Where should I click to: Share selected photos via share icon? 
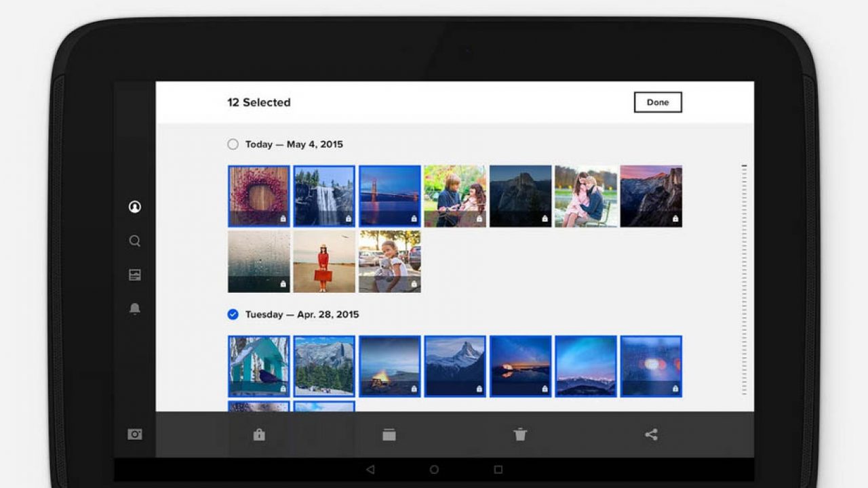pos(651,435)
